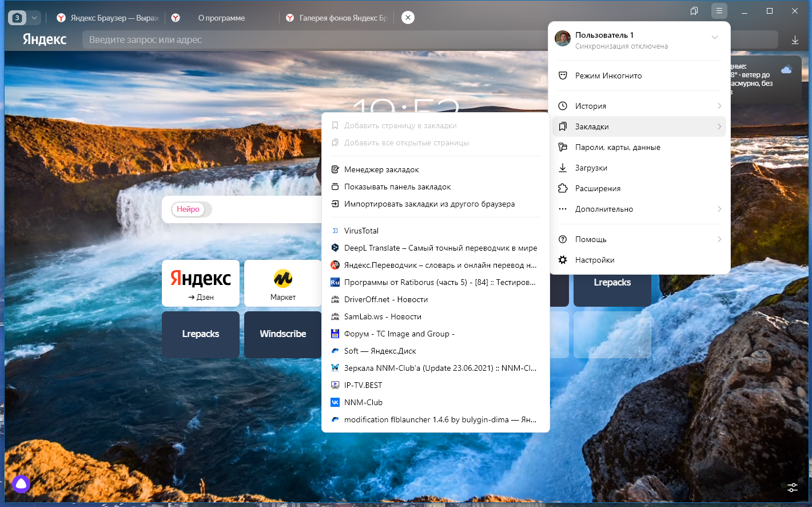Open the Яндекс.Переводчик bookmark
Screen dimensions: 812x507
436,265
